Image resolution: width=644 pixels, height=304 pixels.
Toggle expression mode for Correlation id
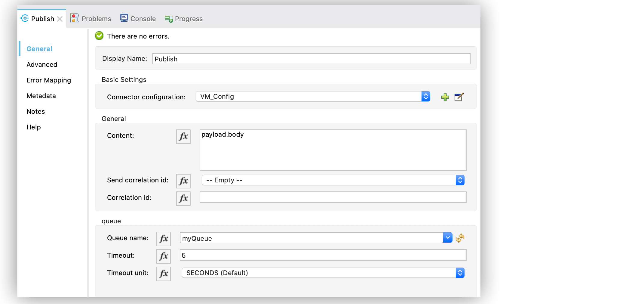[183, 198]
